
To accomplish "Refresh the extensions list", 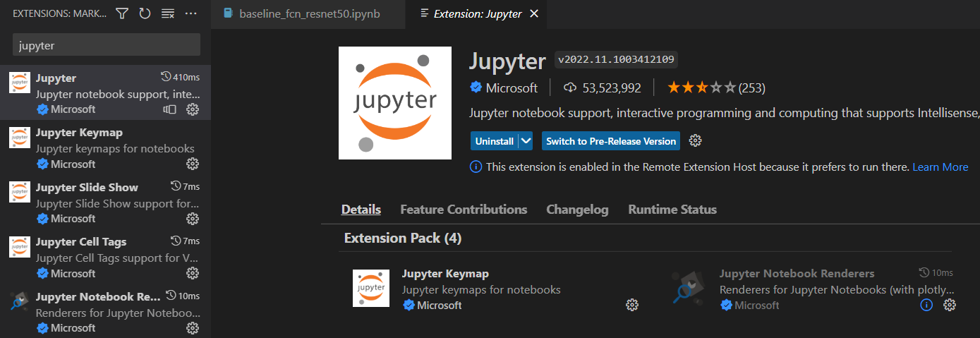I will pyautogui.click(x=145, y=13).
